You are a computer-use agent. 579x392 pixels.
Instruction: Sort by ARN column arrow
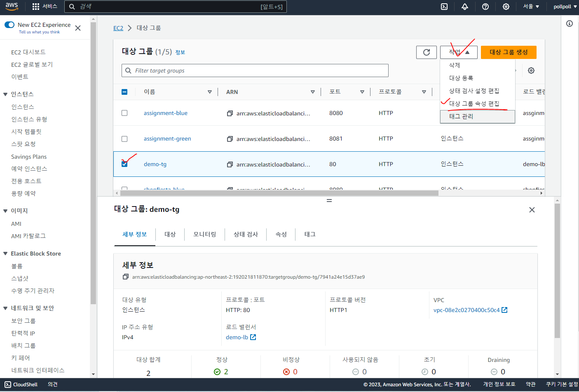pos(313,92)
